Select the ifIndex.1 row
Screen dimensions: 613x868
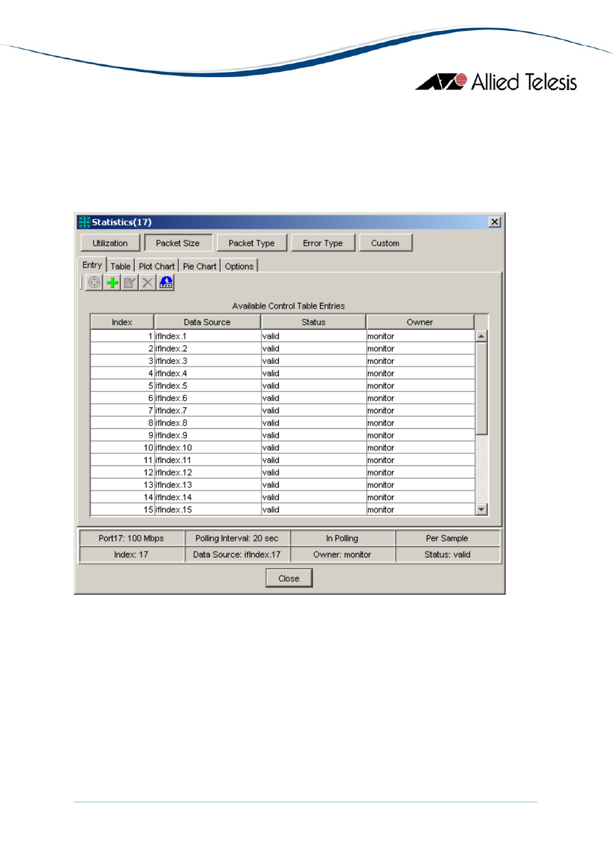coord(283,336)
